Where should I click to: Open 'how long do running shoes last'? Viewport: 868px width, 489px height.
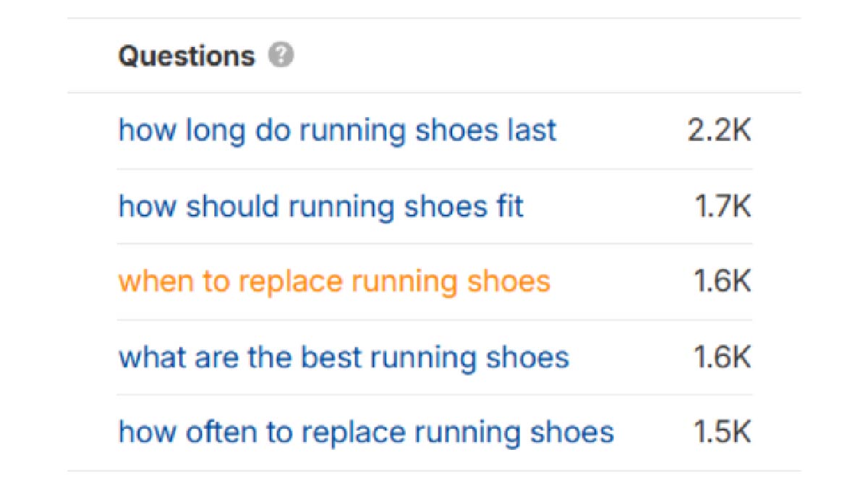(337, 131)
